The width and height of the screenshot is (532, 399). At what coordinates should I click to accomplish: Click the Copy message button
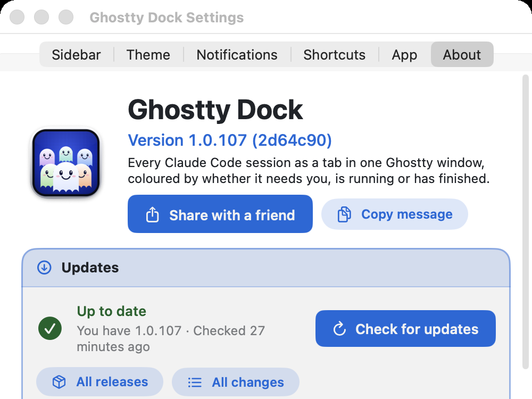395,214
